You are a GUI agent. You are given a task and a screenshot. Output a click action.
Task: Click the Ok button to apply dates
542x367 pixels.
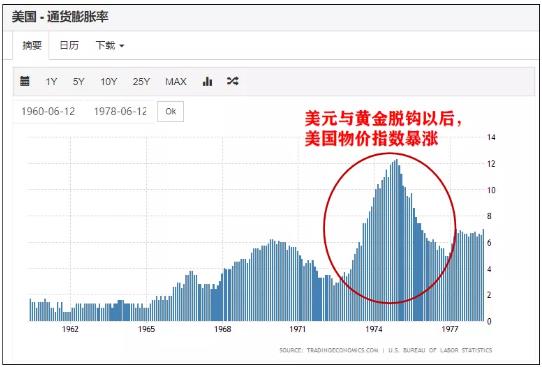[x=170, y=111]
